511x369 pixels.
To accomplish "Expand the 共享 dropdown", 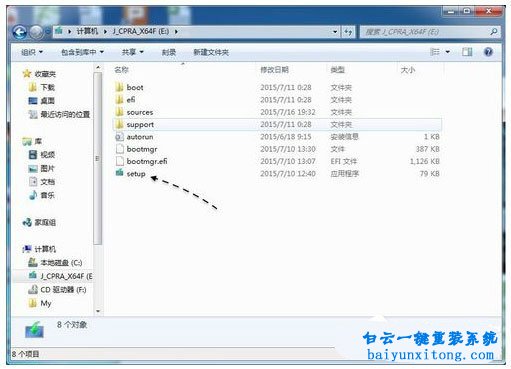I will point(132,52).
